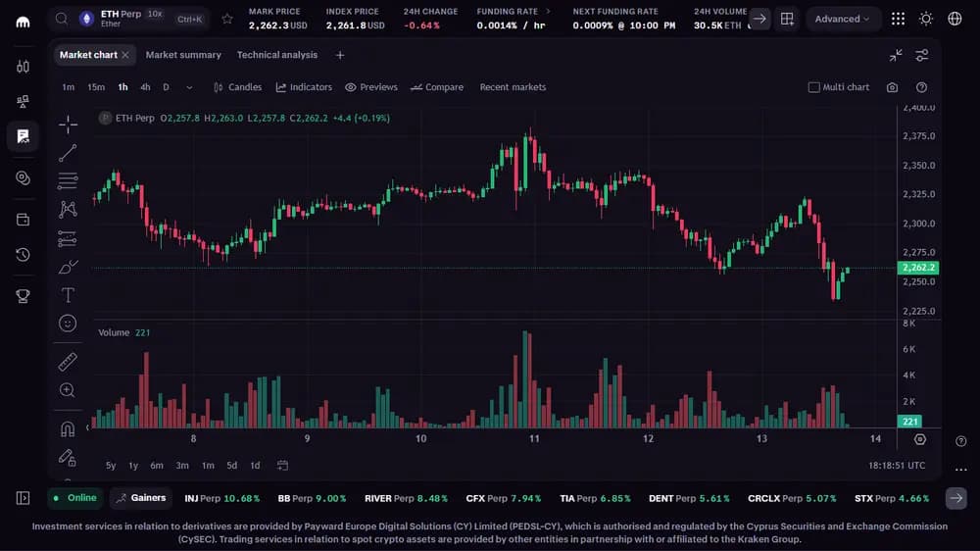Open the emoji icons tool
Viewport: 980px width, 551px height.
pos(68,324)
